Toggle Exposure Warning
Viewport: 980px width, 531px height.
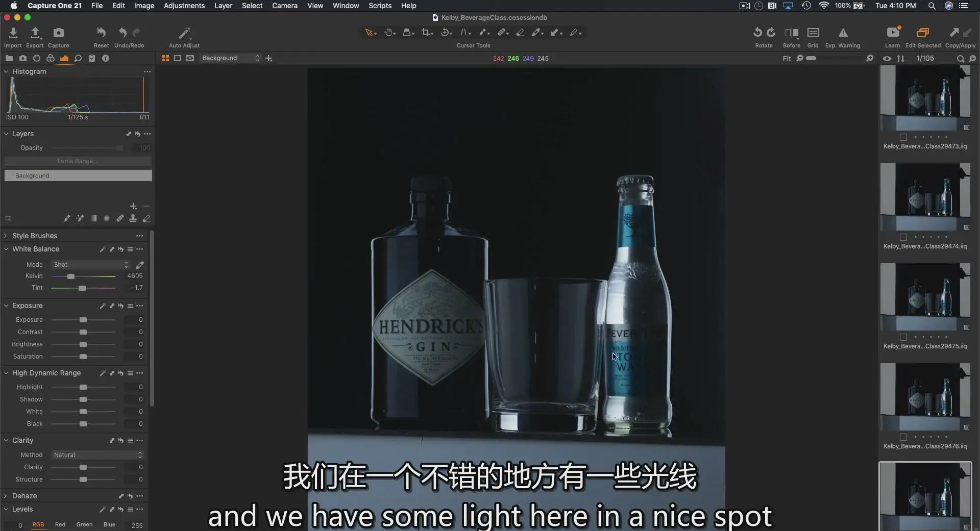[x=843, y=33]
